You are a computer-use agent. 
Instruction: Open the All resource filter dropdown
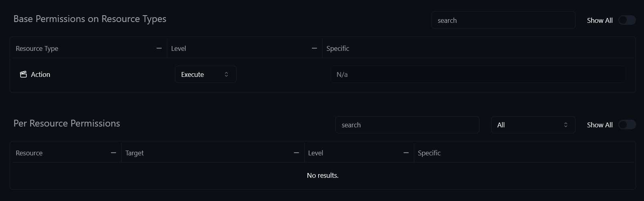[x=533, y=125]
